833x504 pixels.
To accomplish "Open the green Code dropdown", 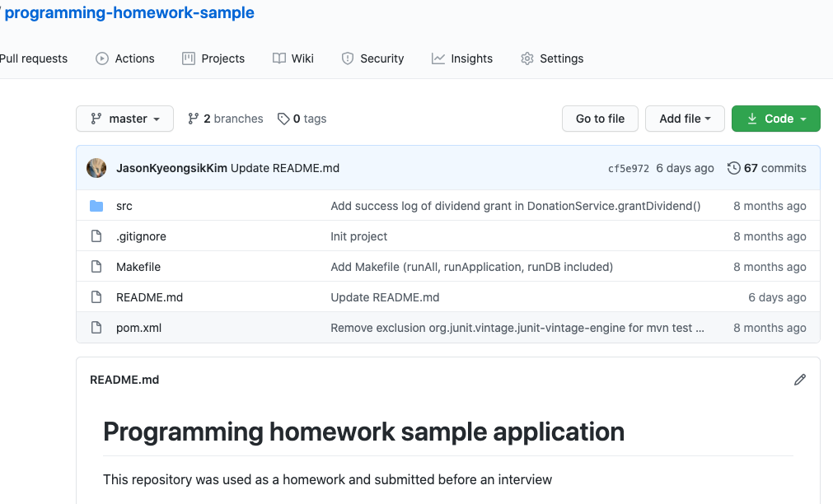I will pos(775,119).
